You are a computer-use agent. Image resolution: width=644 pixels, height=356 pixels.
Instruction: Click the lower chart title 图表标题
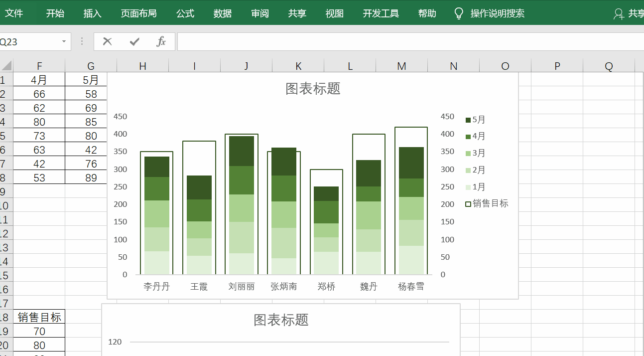point(281,320)
